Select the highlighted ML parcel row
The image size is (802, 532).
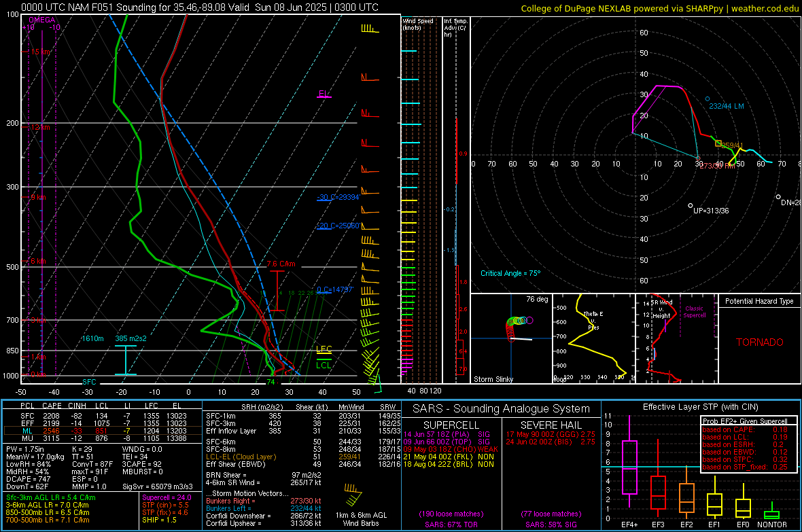(103, 431)
